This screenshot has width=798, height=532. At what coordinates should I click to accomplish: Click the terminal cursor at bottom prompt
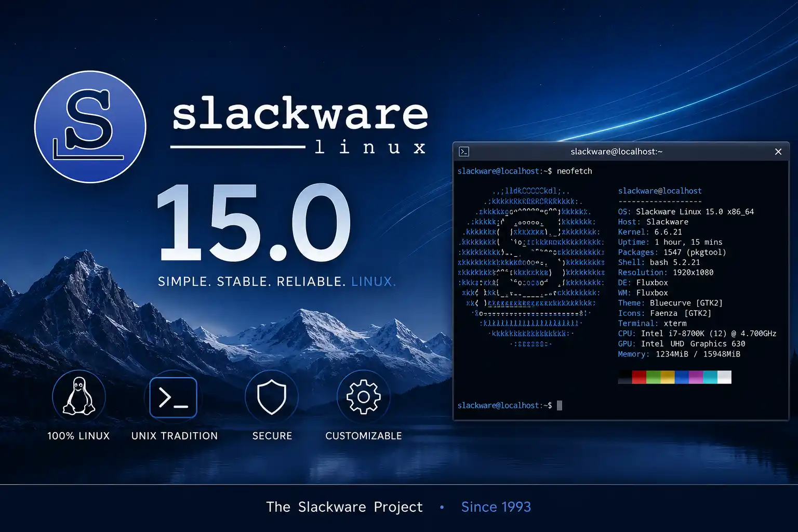pos(560,405)
